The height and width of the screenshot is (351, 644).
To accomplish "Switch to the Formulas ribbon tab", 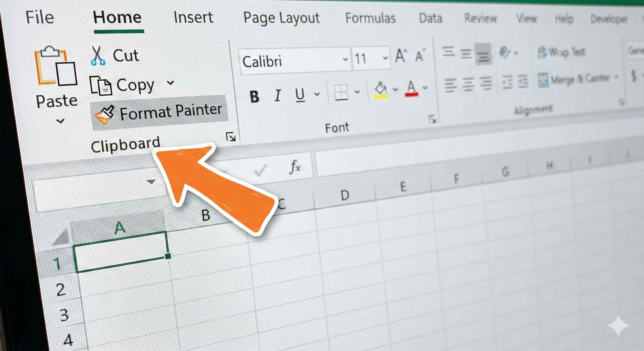I will [x=371, y=18].
